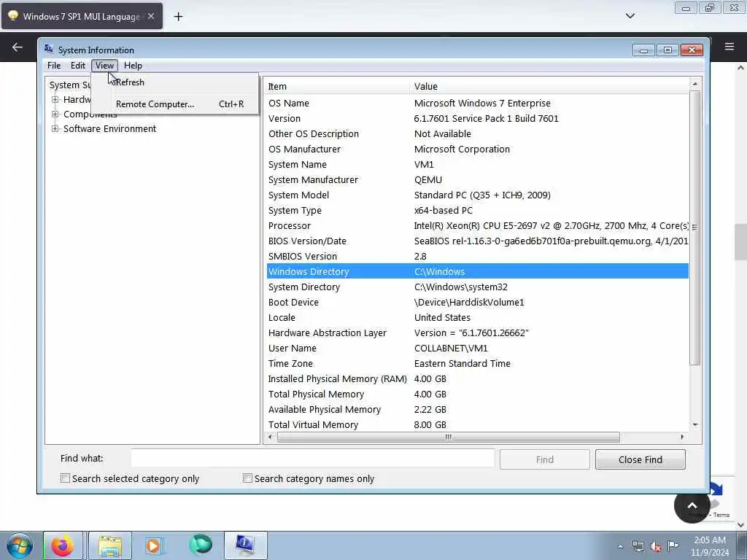Open the taskbar clock and date
This screenshot has width=747, height=560.
pyautogui.click(x=710, y=546)
